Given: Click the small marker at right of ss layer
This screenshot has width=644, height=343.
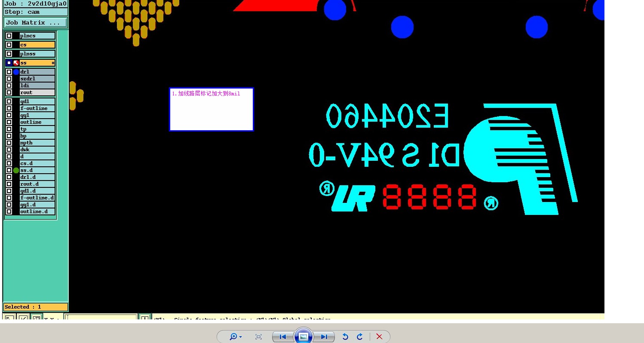Looking at the screenshot, I should tap(53, 63).
